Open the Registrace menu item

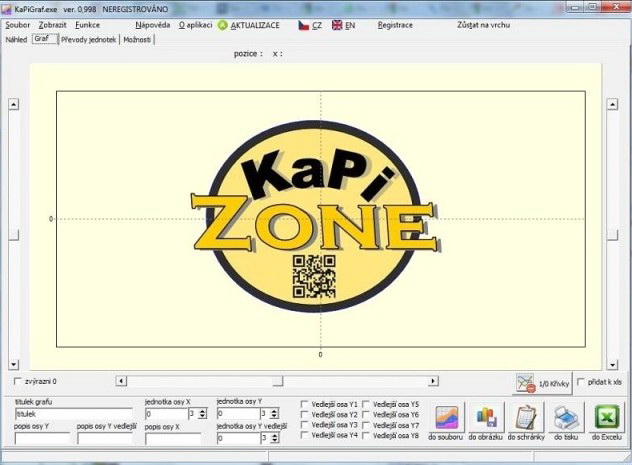[395, 25]
